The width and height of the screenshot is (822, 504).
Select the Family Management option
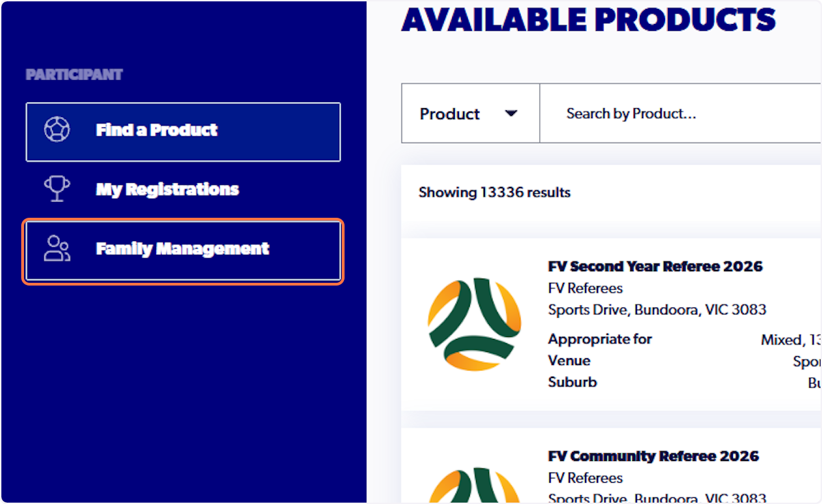tap(182, 249)
